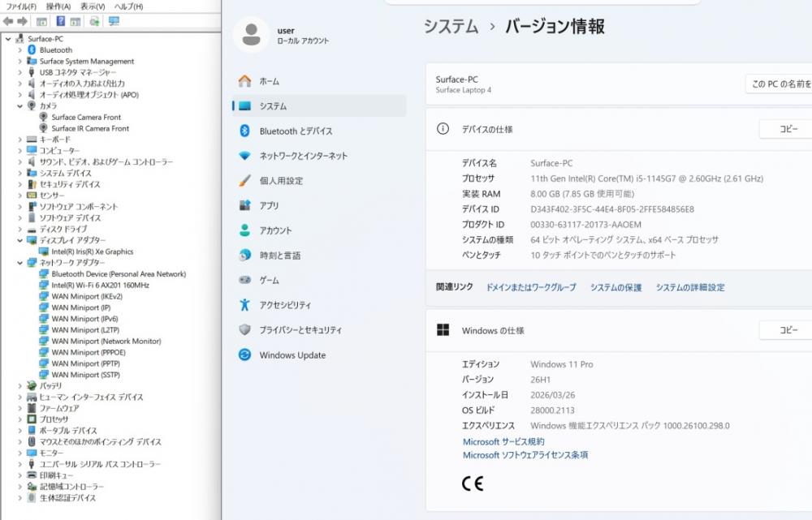Click the scan for hardware changes monitor icon

(114, 21)
